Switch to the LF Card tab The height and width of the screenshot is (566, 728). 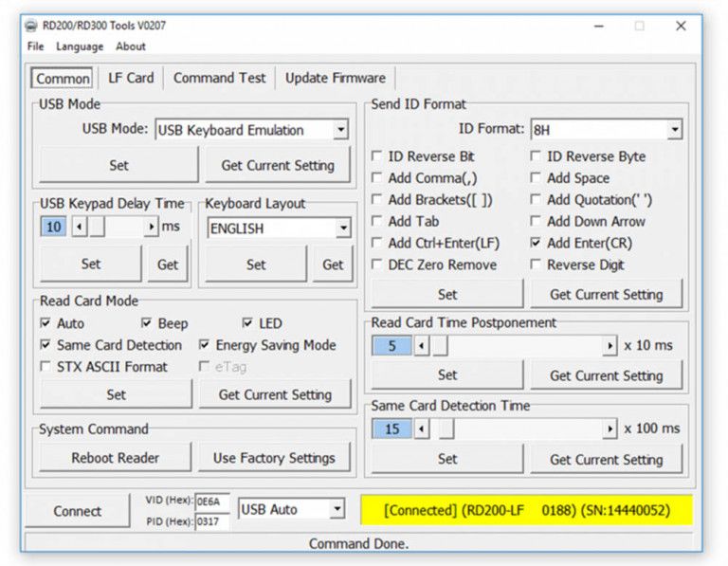point(130,78)
